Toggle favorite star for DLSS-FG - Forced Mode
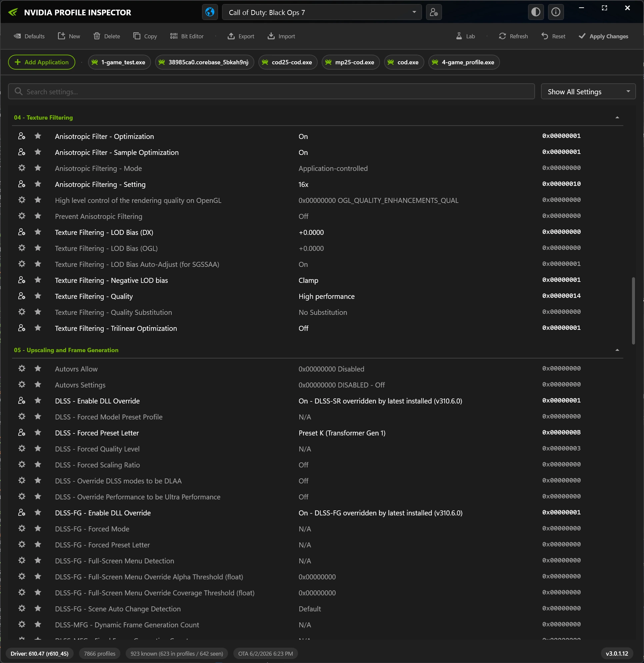The height and width of the screenshot is (663, 644). click(x=38, y=528)
